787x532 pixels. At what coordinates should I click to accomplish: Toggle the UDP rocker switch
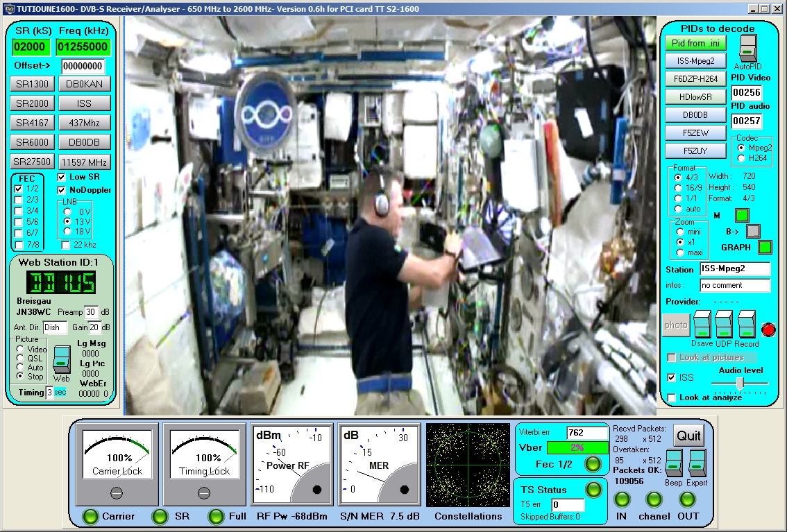click(724, 324)
